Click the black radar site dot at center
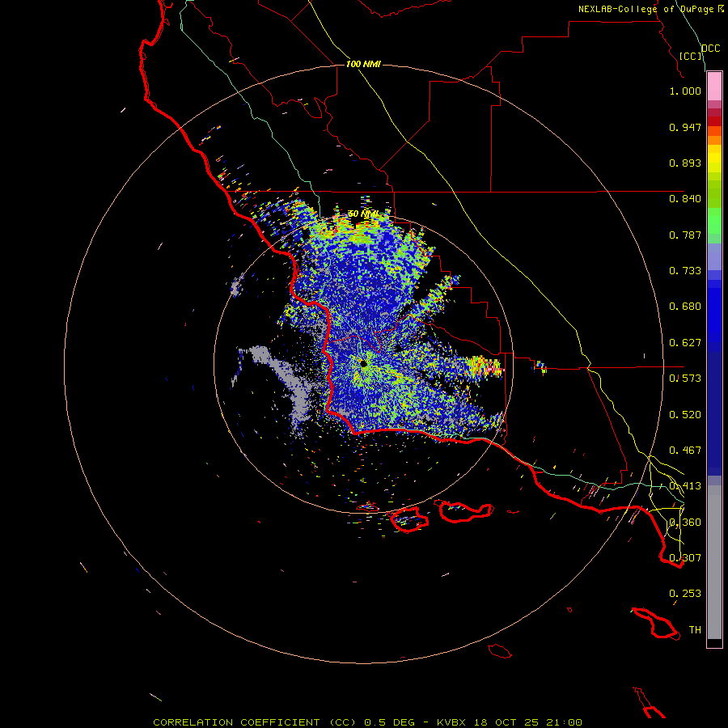The image size is (728, 728). pyautogui.click(x=363, y=363)
